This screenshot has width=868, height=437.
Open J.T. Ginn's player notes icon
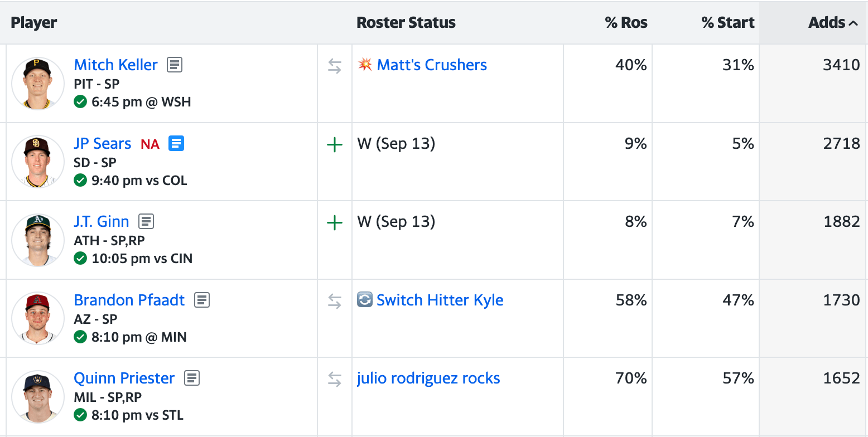click(x=146, y=222)
